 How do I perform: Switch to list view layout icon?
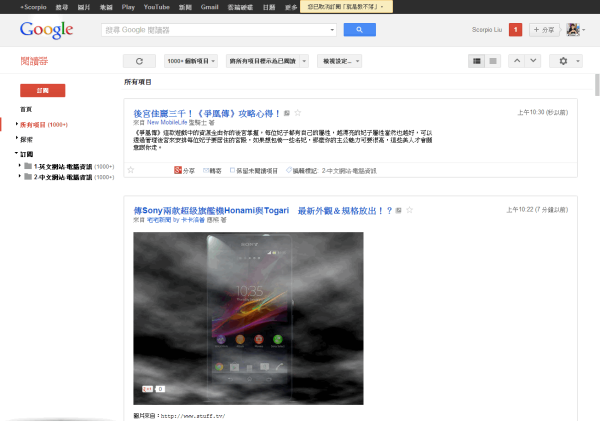pos(493,61)
